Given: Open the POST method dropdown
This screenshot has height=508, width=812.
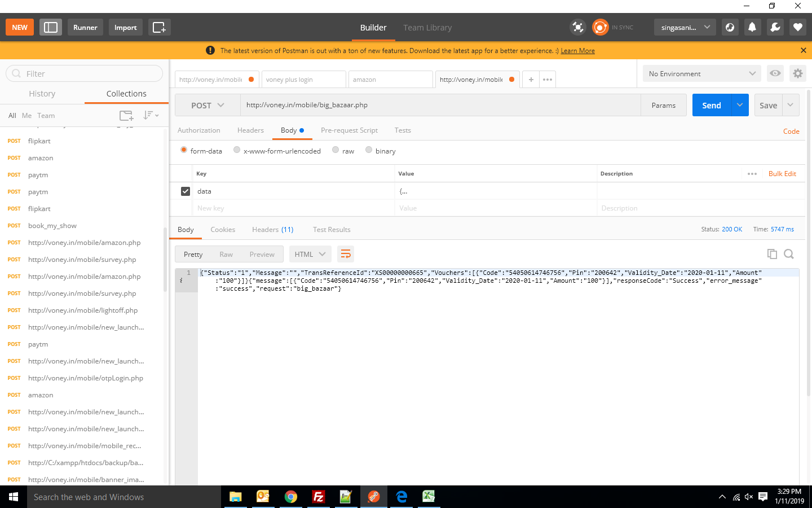Looking at the screenshot, I should (x=208, y=106).
